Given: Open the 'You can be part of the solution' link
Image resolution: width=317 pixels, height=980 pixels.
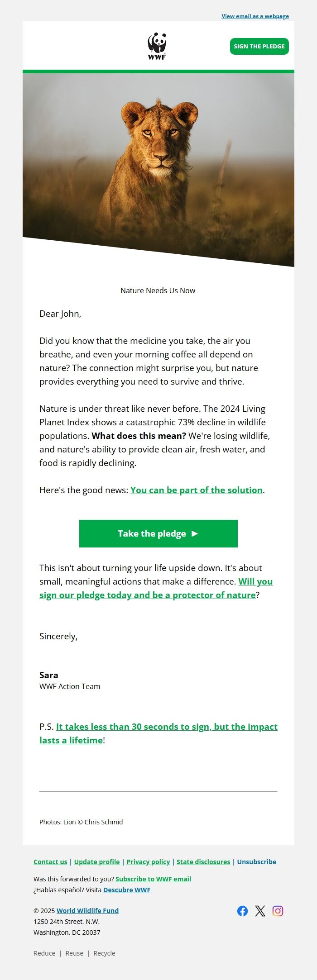Looking at the screenshot, I should tap(196, 490).
